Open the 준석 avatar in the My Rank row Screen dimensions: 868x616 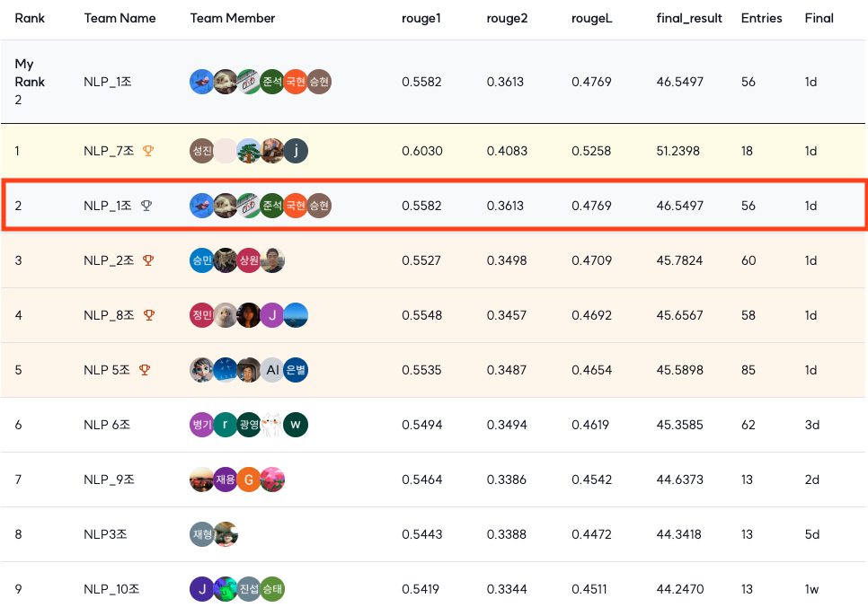point(271,82)
